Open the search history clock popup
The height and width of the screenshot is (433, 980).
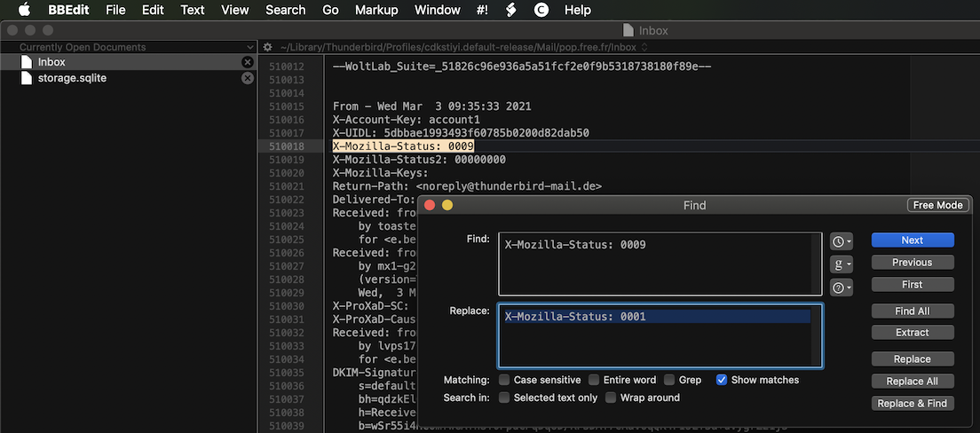(x=841, y=241)
